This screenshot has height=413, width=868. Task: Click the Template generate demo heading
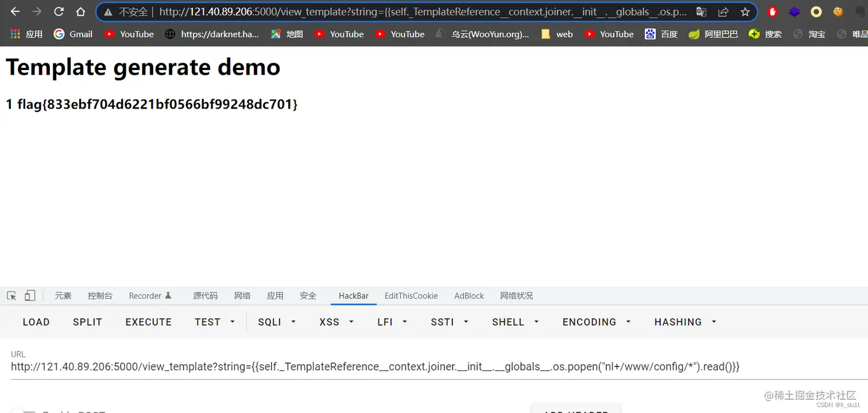click(143, 67)
